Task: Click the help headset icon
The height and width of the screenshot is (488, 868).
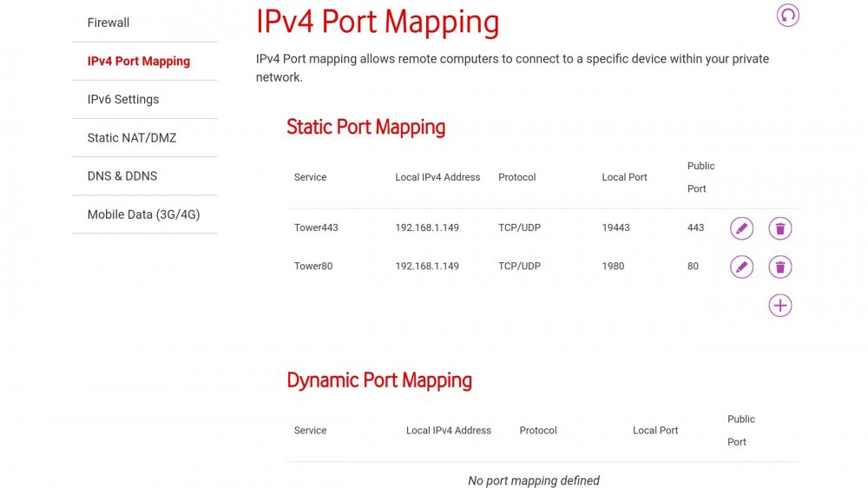Action: point(787,15)
